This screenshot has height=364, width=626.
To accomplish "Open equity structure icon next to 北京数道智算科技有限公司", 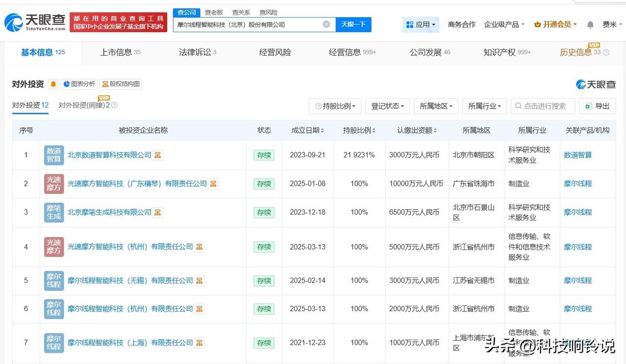I will [x=157, y=155].
